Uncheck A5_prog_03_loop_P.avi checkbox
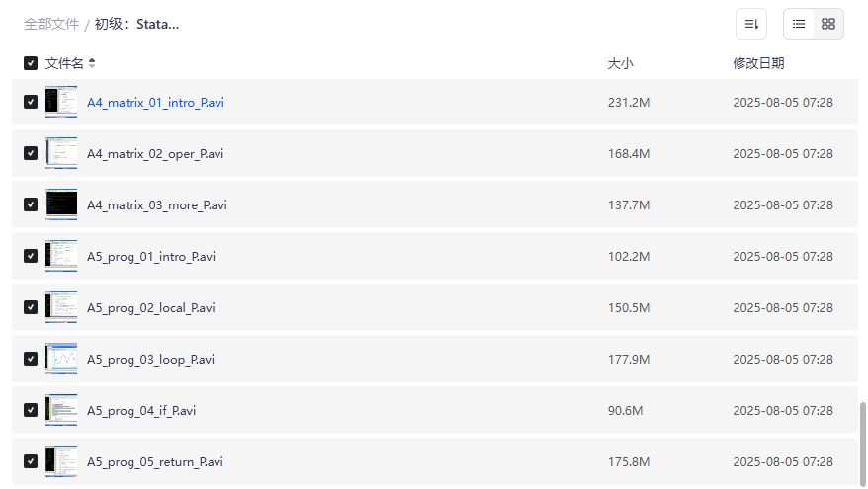This screenshot has width=868, height=489. [31, 359]
